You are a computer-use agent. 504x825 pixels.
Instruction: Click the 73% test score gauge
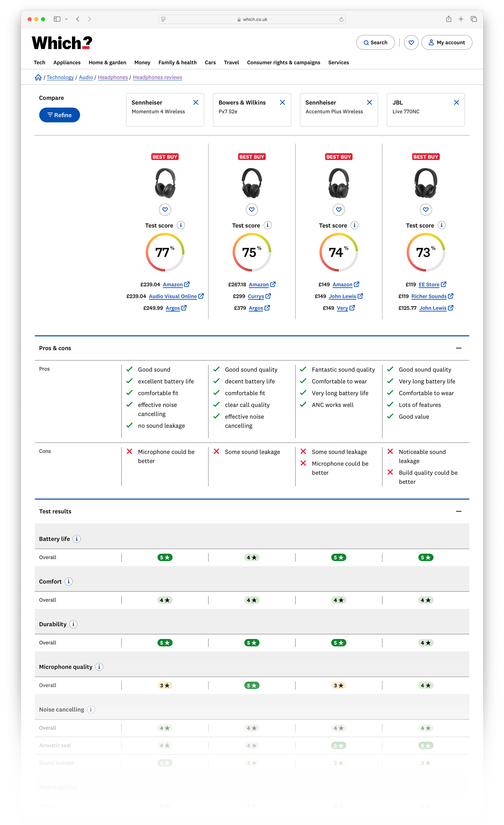click(426, 253)
